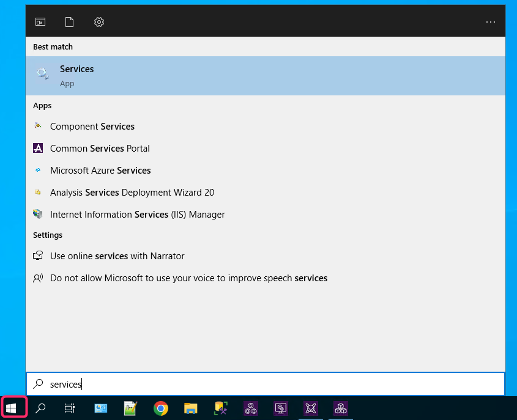Launch Analysis Services Deployment Wizard 20
This screenshot has height=420, width=517.
click(266, 193)
